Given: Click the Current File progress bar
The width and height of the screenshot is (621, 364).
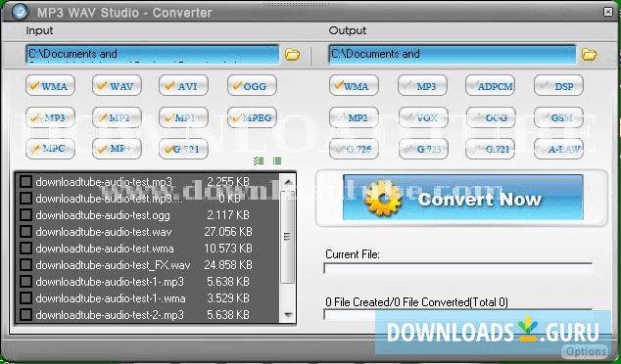Looking at the screenshot, I should (457, 268).
